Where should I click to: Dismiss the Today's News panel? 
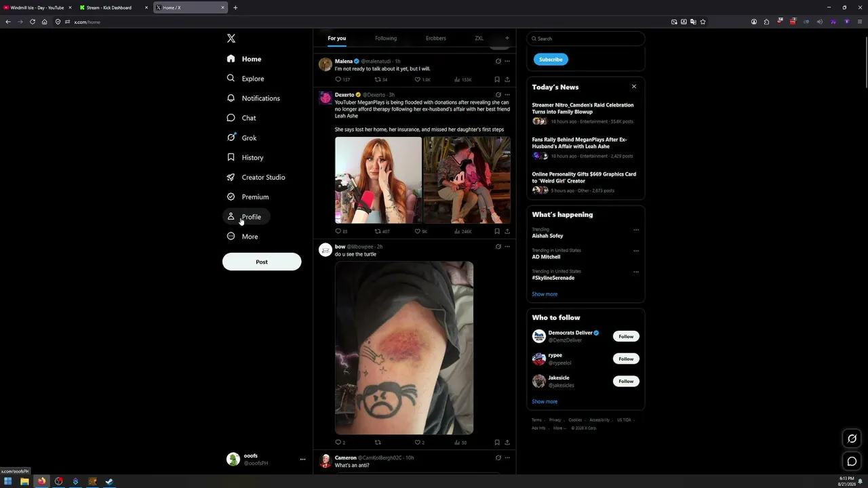[x=634, y=87]
